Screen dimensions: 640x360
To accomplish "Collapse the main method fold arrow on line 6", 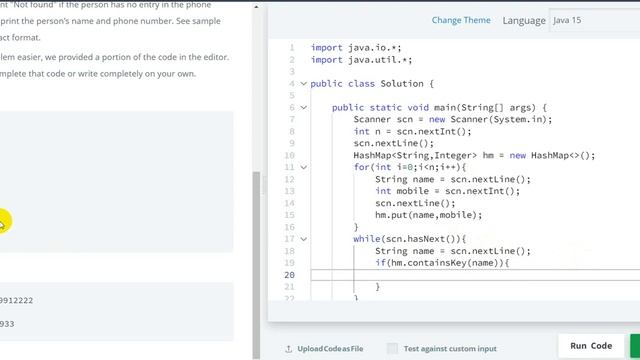I will [304, 108].
